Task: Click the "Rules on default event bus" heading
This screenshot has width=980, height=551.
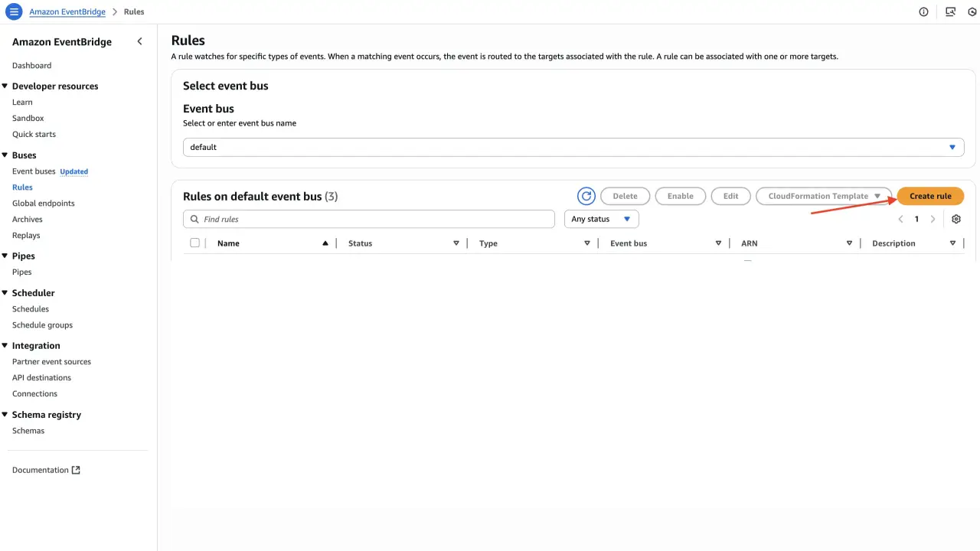Action: pyautogui.click(x=253, y=197)
